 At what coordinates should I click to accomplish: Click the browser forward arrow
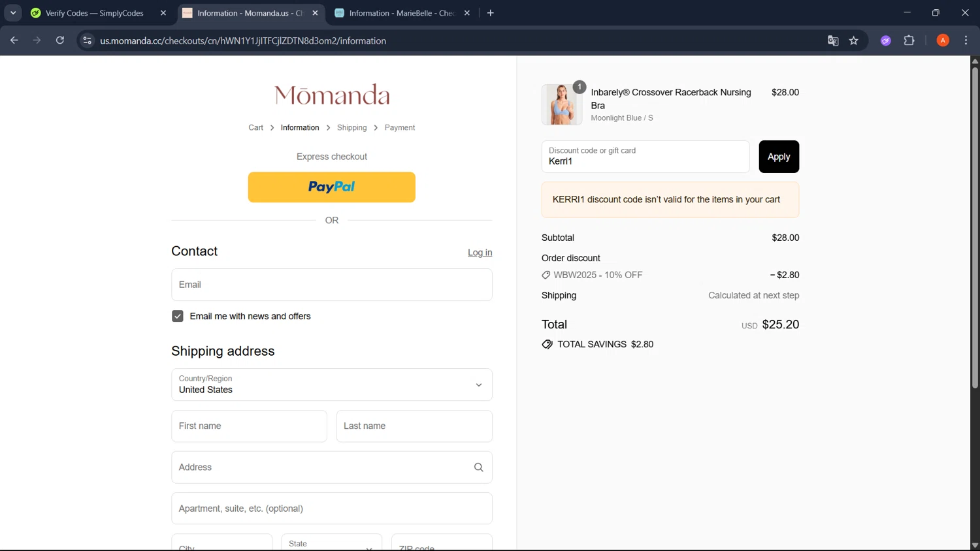point(37,40)
